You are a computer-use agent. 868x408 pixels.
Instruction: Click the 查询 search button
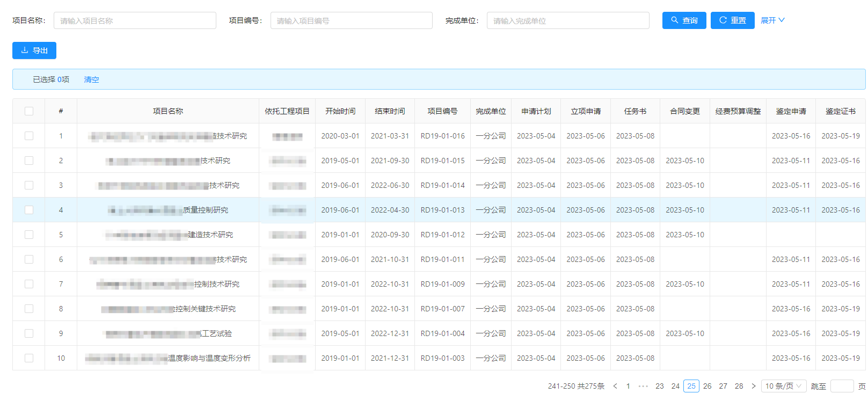pos(684,20)
